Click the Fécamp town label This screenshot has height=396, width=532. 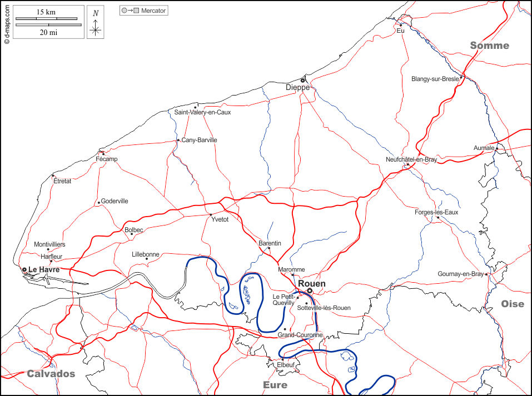[x=107, y=159]
